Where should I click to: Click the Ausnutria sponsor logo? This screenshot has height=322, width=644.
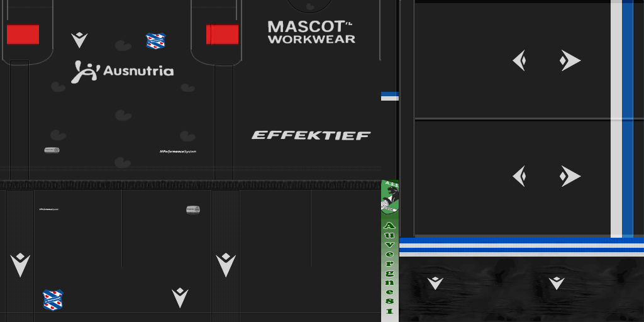point(122,71)
